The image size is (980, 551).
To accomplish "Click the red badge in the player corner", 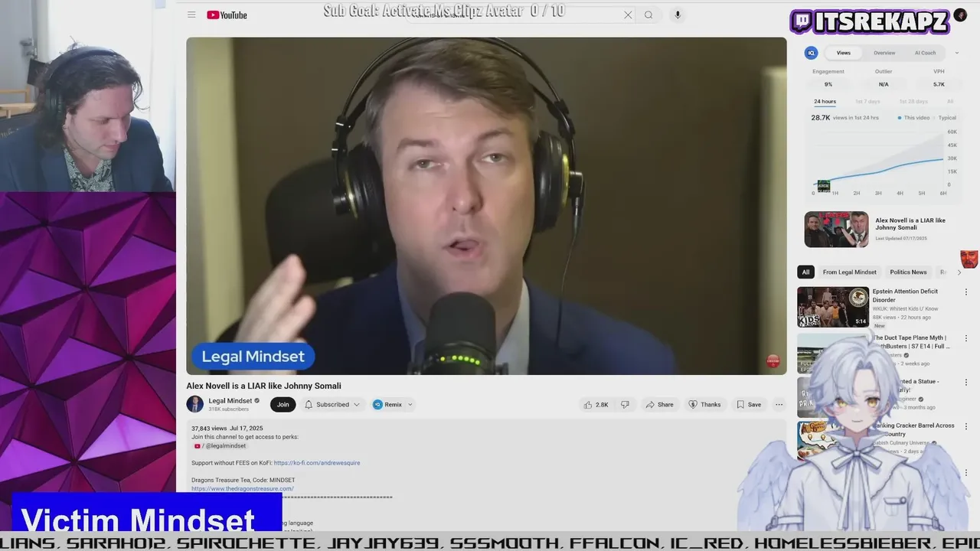I will pyautogui.click(x=773, y=361).
